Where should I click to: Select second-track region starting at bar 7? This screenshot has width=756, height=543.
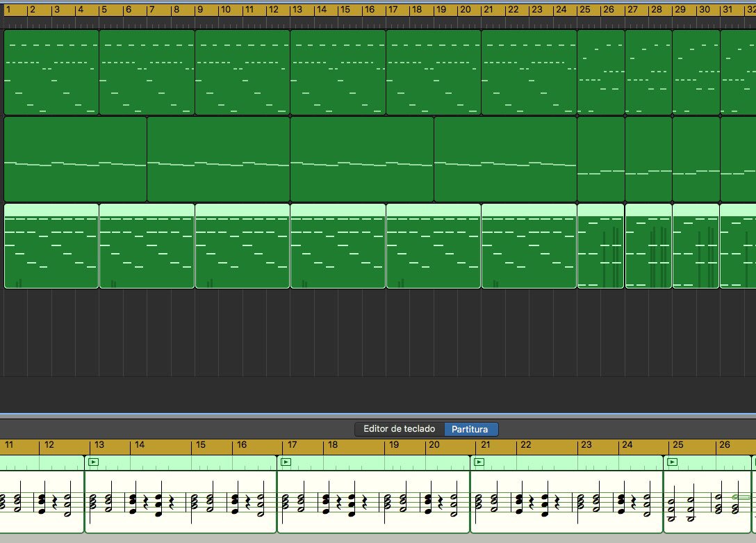pyautogui.click(x=218, y=159)
